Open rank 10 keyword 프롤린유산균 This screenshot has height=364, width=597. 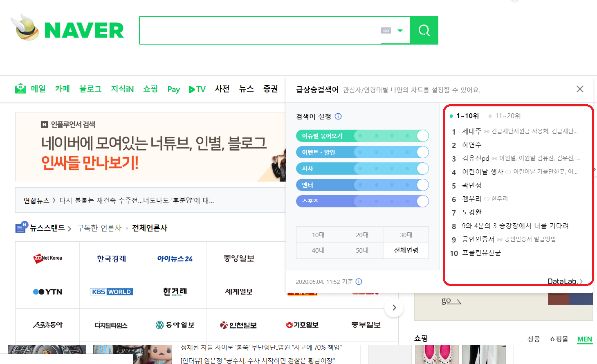point(481,253)
